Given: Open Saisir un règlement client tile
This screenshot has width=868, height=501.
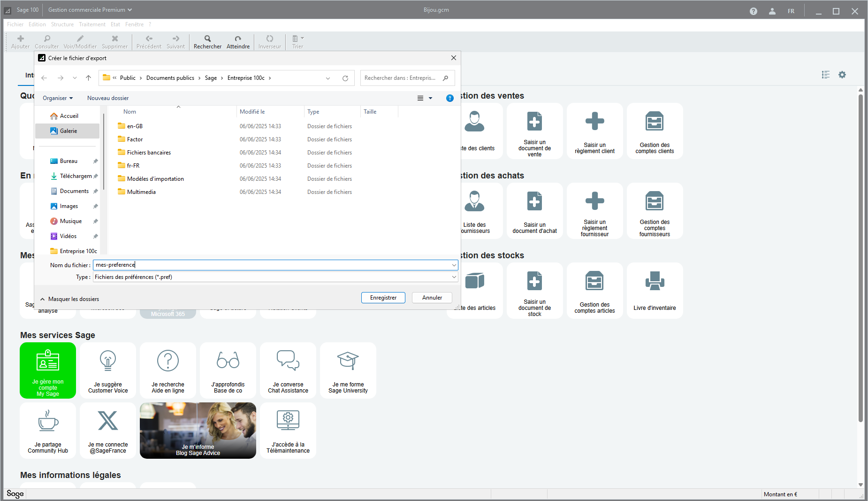Looking at the screenshot, I should click(595, 131).
